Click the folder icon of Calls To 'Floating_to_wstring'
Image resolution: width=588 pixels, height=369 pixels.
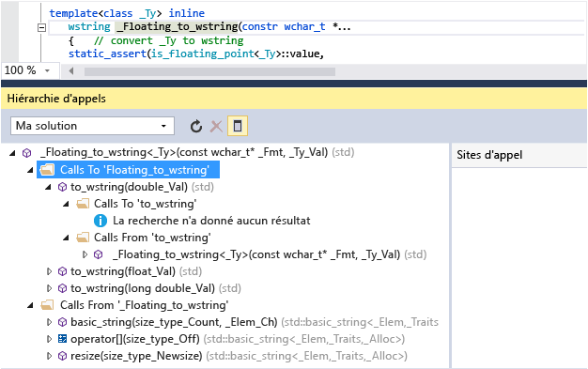point(47,170)
